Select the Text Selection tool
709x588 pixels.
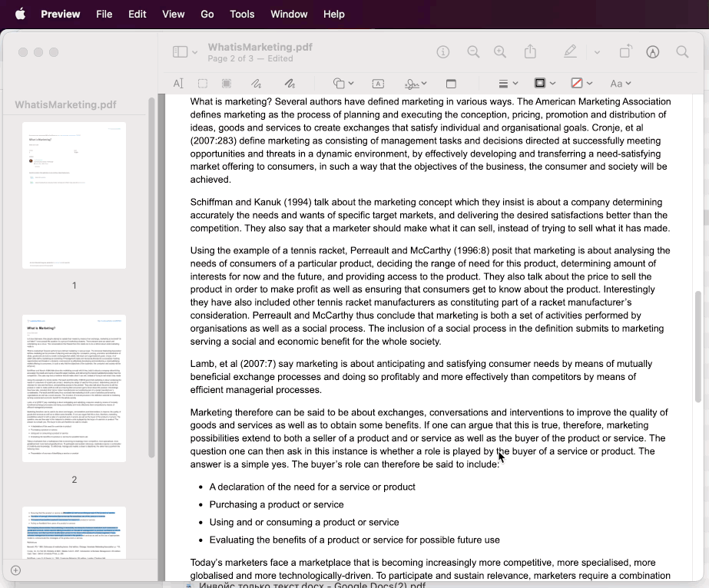pos(178,84)
